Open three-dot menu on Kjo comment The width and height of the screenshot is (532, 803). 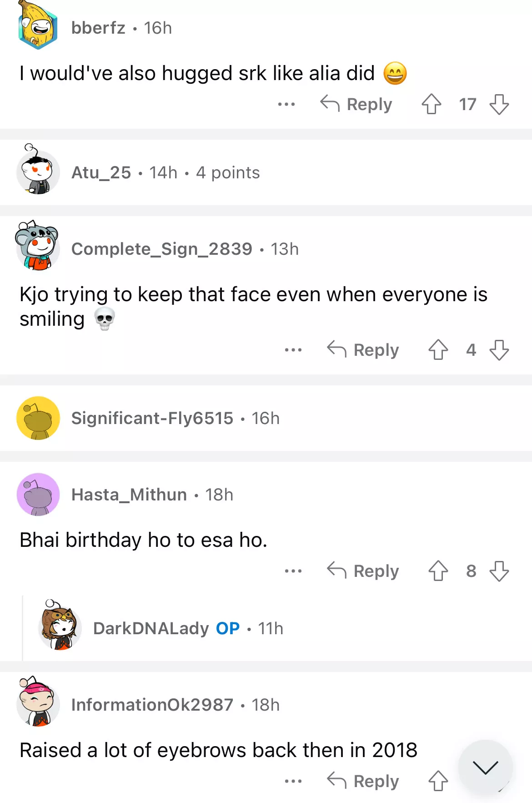[x=293, y=350]
